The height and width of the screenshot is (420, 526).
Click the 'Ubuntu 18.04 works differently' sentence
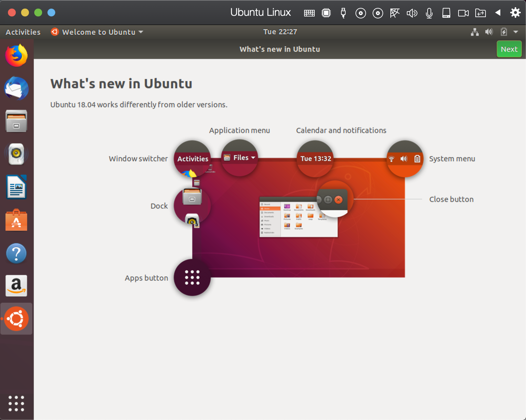click(x=139, y=105)
